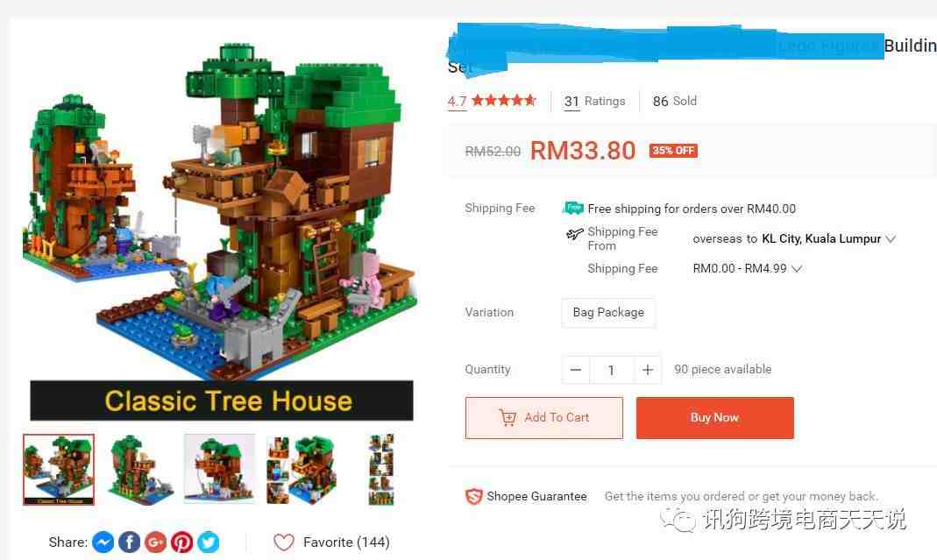Click the quantity input field

point(611,370)
